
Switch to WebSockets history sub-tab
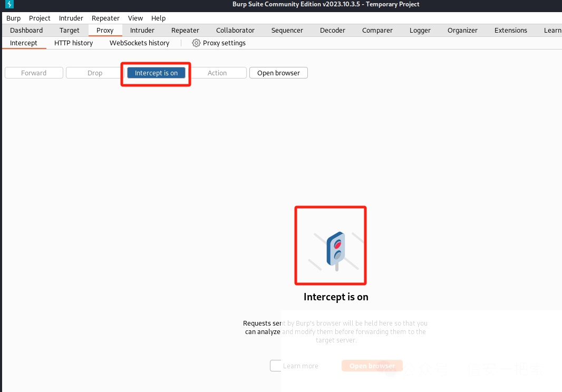(139, 43)
